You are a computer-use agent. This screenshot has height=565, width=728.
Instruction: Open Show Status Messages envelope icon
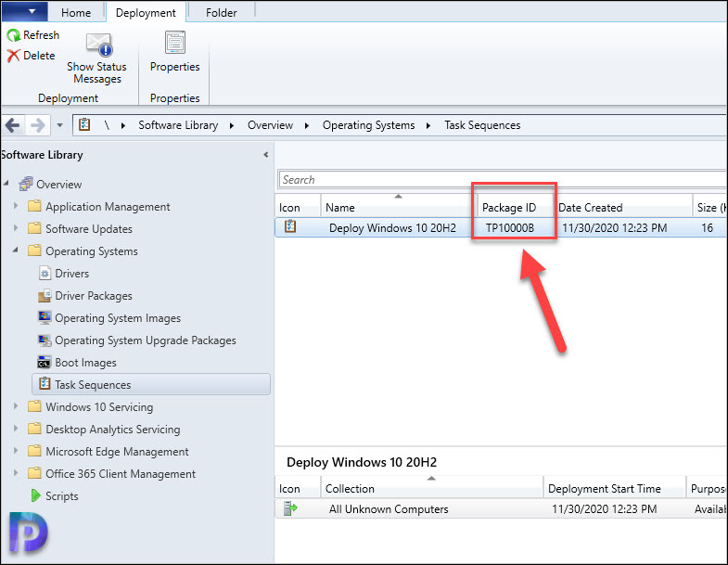pos(99,45)
